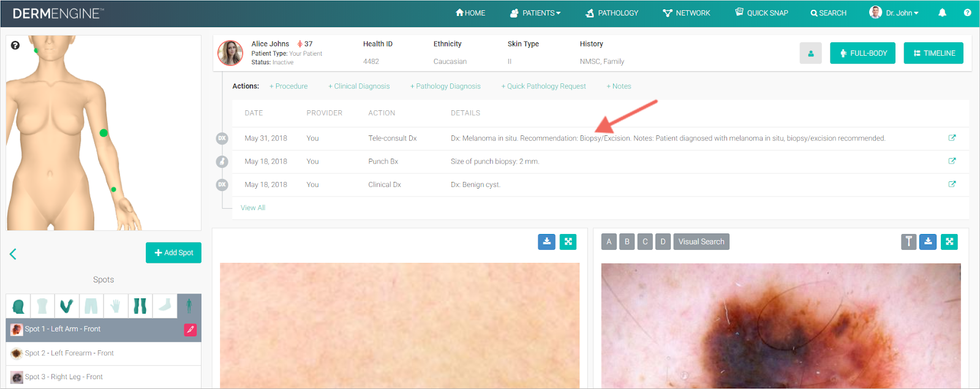Image resolution: width=980 pixels, height=389 pixels.
Task: Select the hand body-region filter
Action: click(x=115, y=306)
